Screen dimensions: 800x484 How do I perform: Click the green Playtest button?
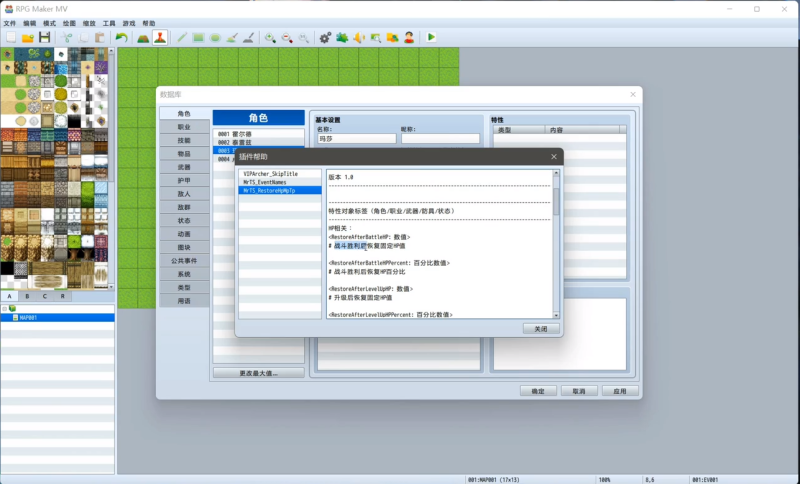point(431,37)
